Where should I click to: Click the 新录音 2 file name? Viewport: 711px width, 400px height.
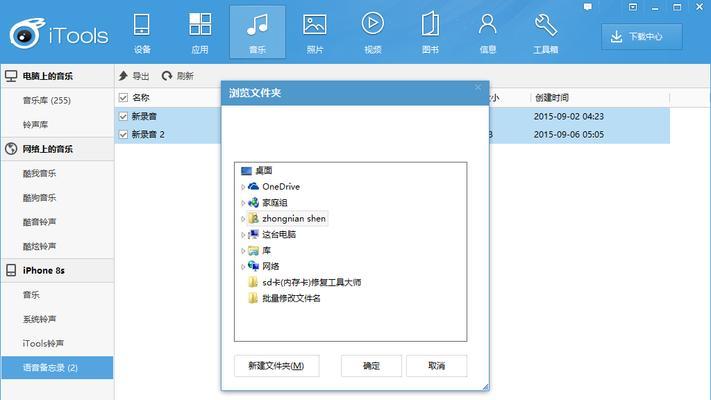[x=148, y=134]
